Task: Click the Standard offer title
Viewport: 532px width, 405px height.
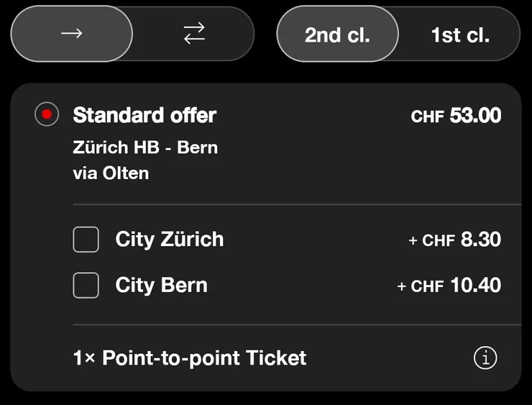Action: coord(145,115)
